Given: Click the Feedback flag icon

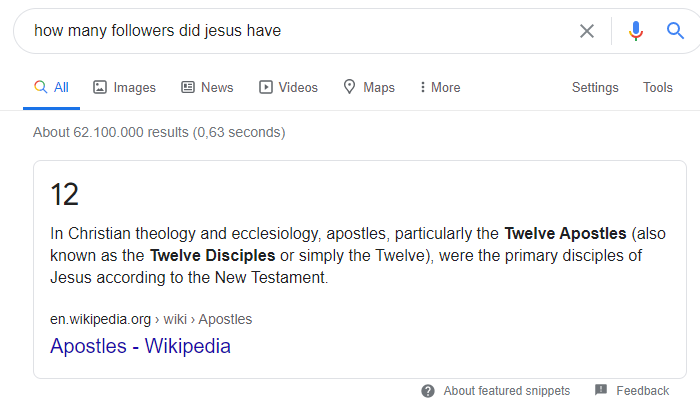Looking at the screenshot, I should pos(601,390).
